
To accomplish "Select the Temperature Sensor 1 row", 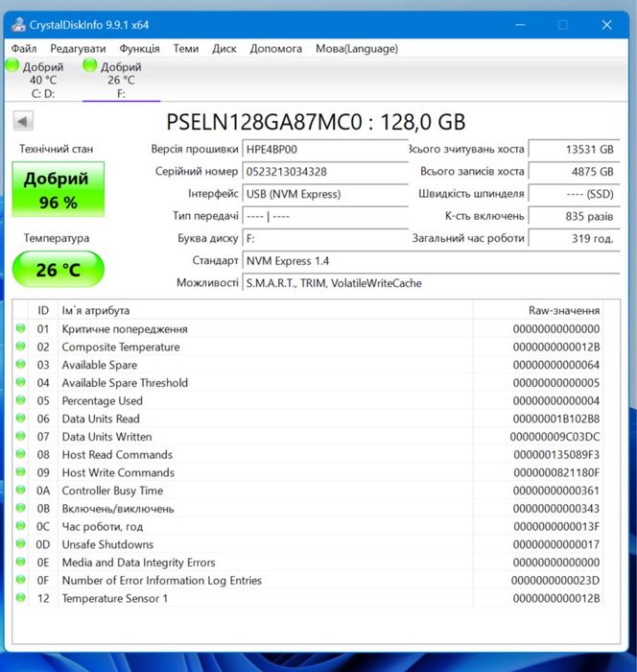I will 308,598.
